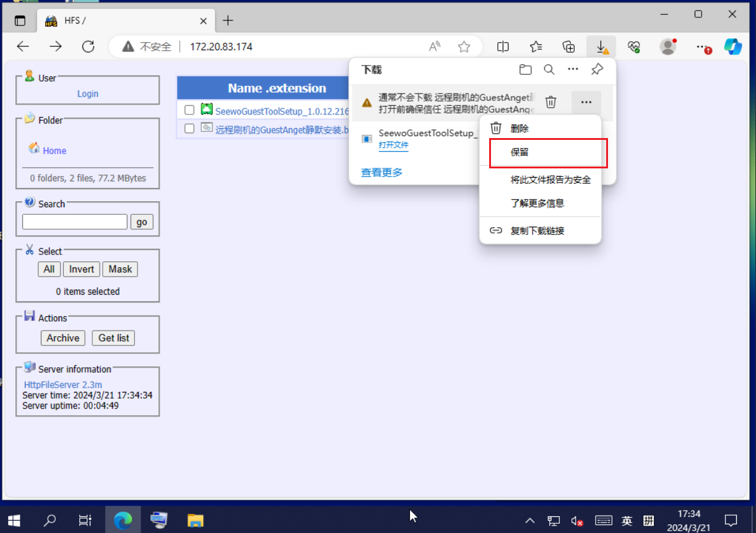Close the HFS / tab
756x533 pixels.
coord(203,20)
